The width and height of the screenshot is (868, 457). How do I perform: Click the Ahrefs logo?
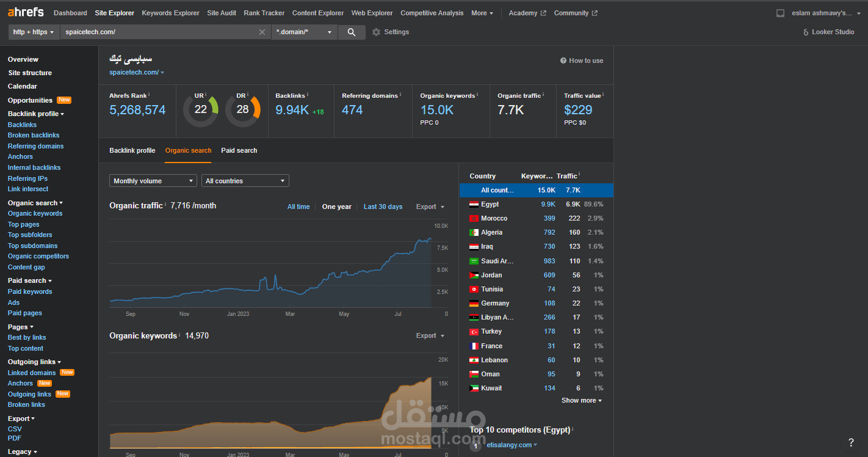(x=26, y=13)
